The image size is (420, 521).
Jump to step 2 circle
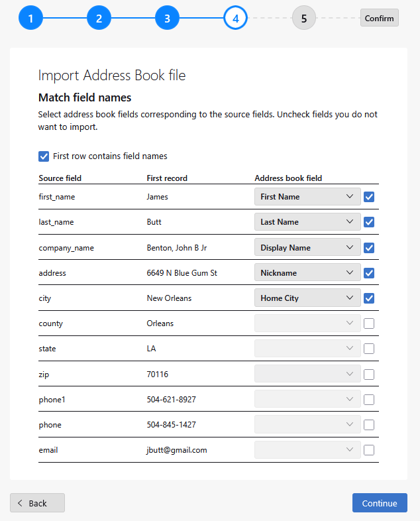pos(99,18)
